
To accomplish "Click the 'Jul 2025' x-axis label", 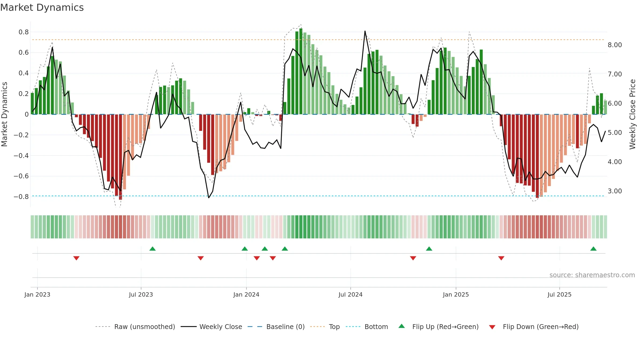I will [559, 294].
